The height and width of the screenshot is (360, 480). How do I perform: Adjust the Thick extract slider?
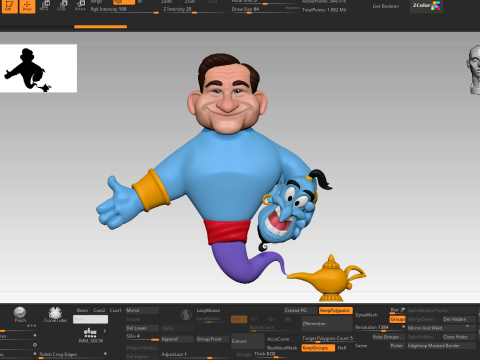click(x=270, y=355)
